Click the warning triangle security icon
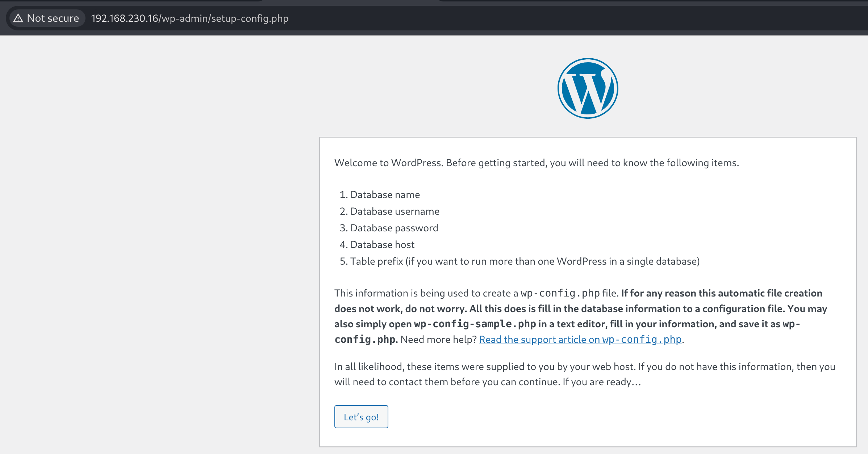The width and height of the screenshot is (868, 454). [18, 18]
